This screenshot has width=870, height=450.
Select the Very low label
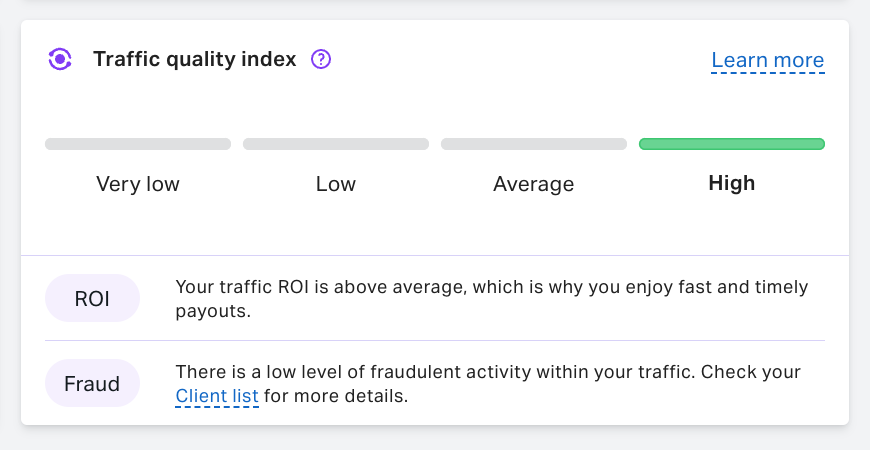click(x=138, y=184)
